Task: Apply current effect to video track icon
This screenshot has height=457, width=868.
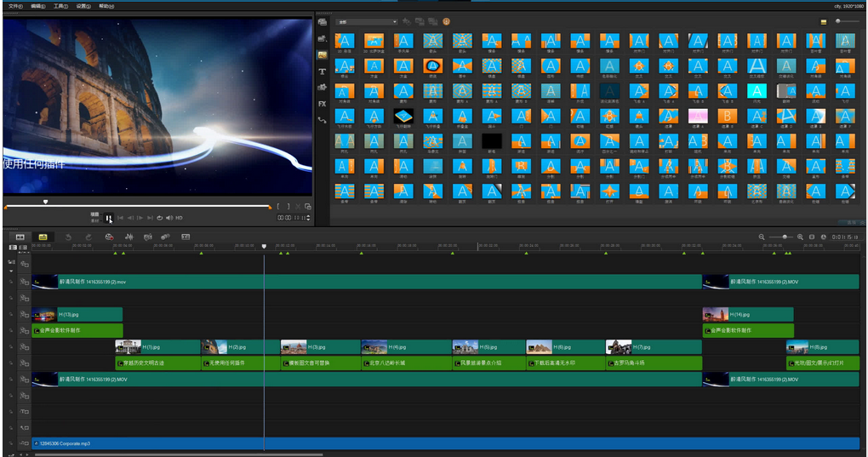Action: (x=420, y=21)
